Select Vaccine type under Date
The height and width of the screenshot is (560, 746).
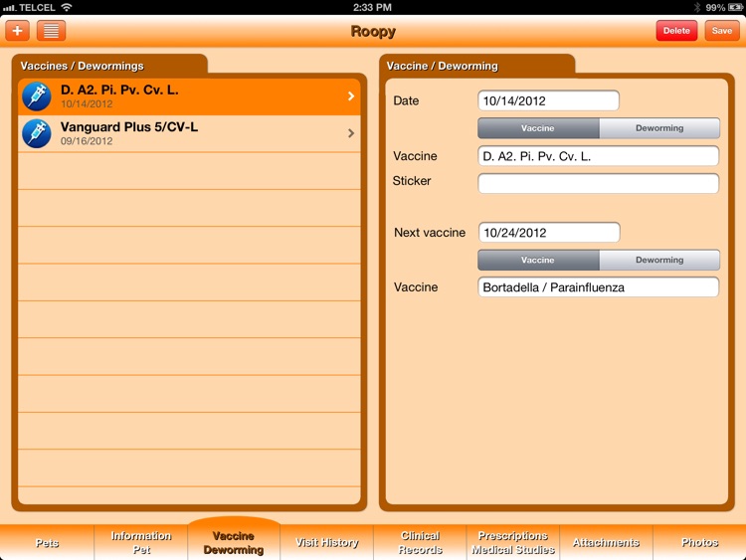coord(538,128)
